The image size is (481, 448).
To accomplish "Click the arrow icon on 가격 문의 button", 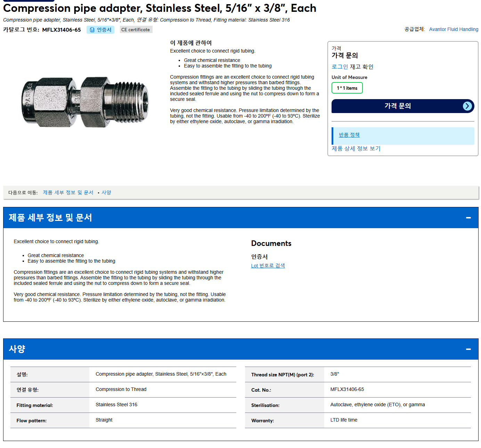I will tap(467, 106).
